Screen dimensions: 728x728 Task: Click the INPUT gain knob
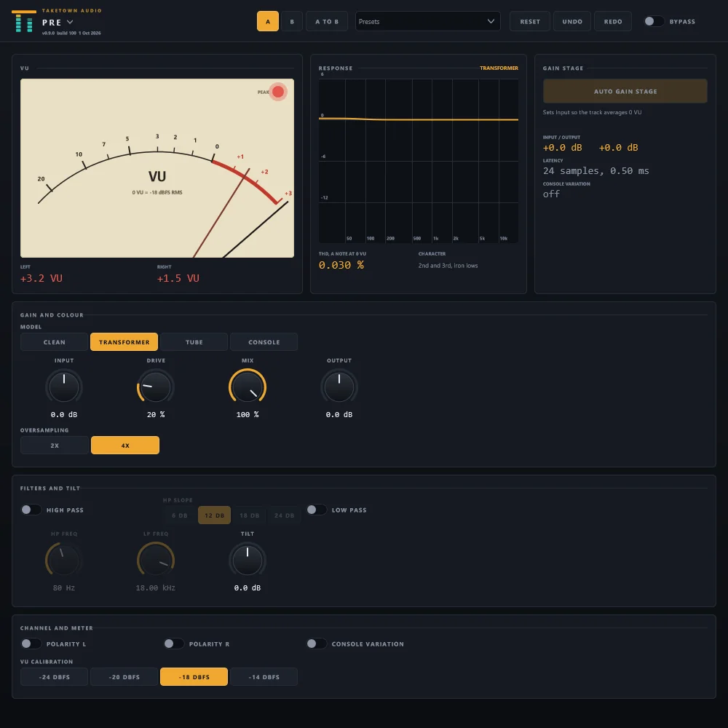point(64,387)
